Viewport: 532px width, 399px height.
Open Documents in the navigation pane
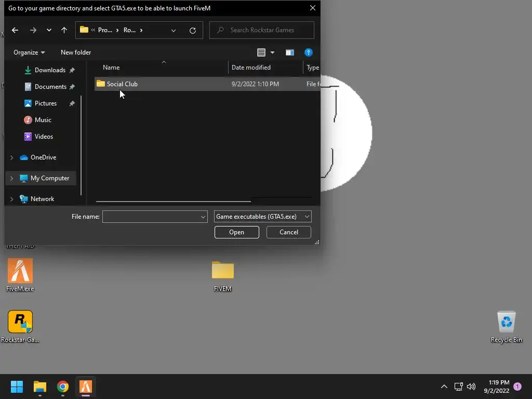[x=50, y=87]
